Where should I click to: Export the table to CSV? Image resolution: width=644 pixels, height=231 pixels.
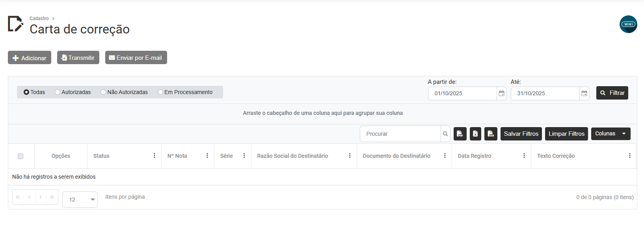pos(491,134)
